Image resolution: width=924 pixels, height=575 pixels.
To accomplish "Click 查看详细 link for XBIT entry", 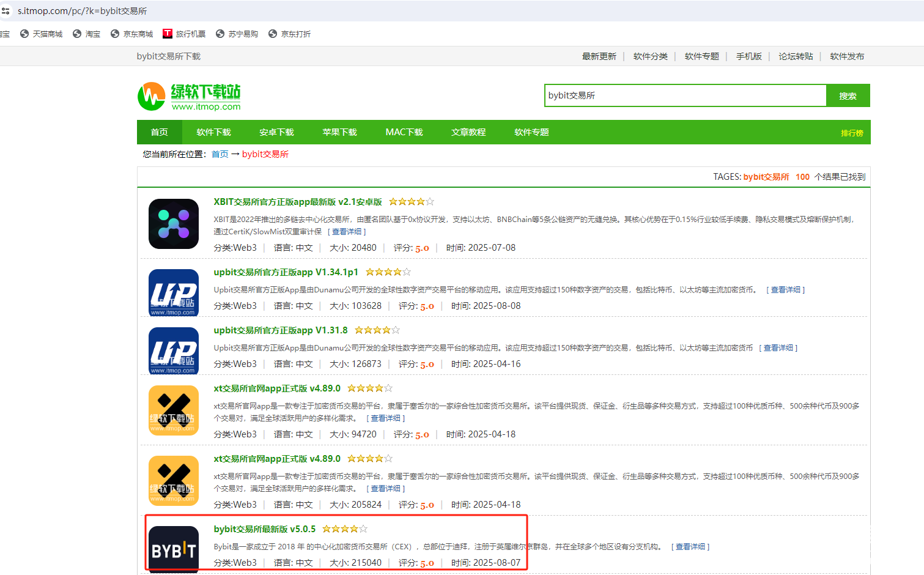I will (x=347, y=232).
